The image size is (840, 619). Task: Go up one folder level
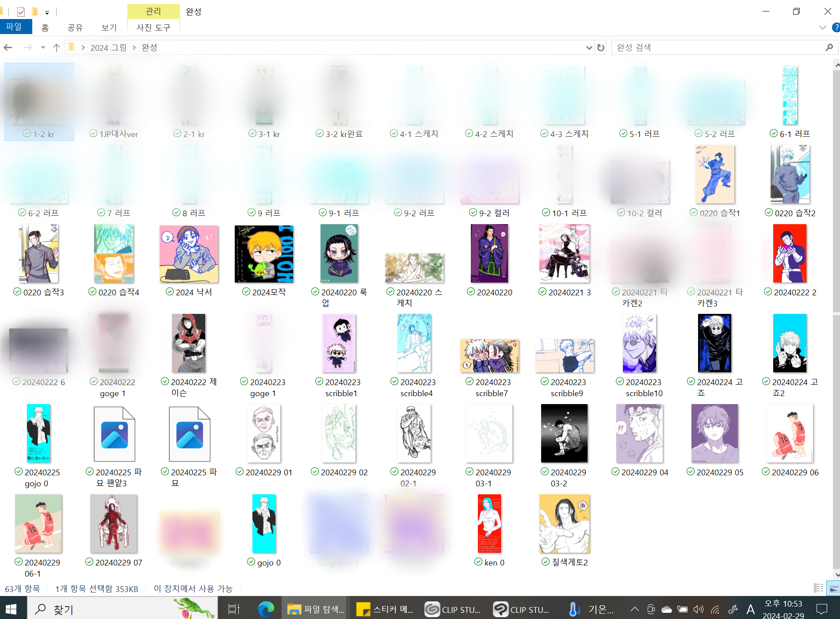[x=56, y=47]
